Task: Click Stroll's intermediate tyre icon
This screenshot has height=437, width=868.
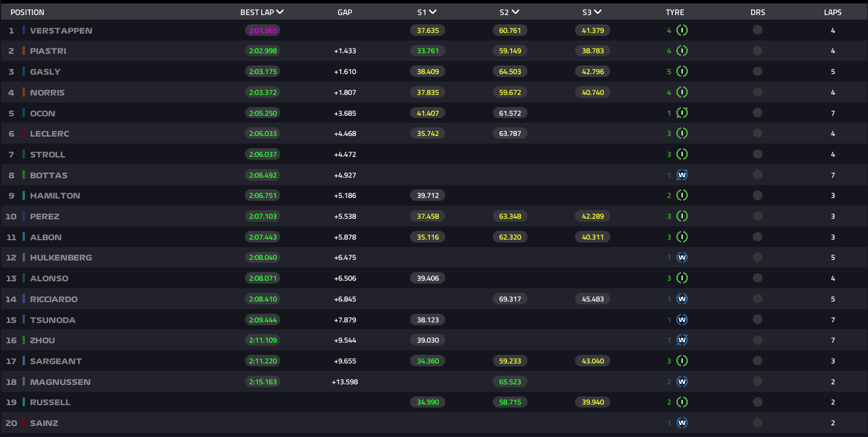Action: [682, 155]
